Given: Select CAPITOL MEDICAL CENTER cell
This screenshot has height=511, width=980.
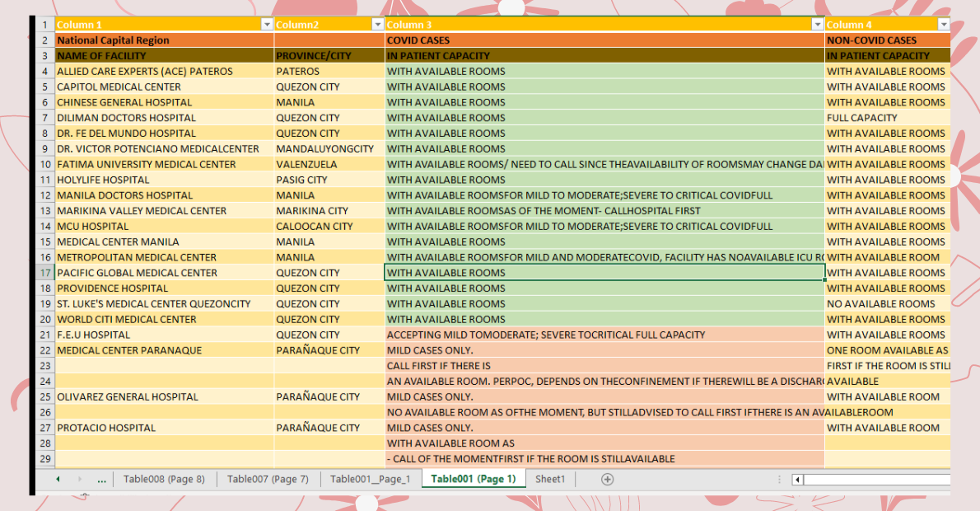Looking at the screenshot, I should (x=165, y=87).
